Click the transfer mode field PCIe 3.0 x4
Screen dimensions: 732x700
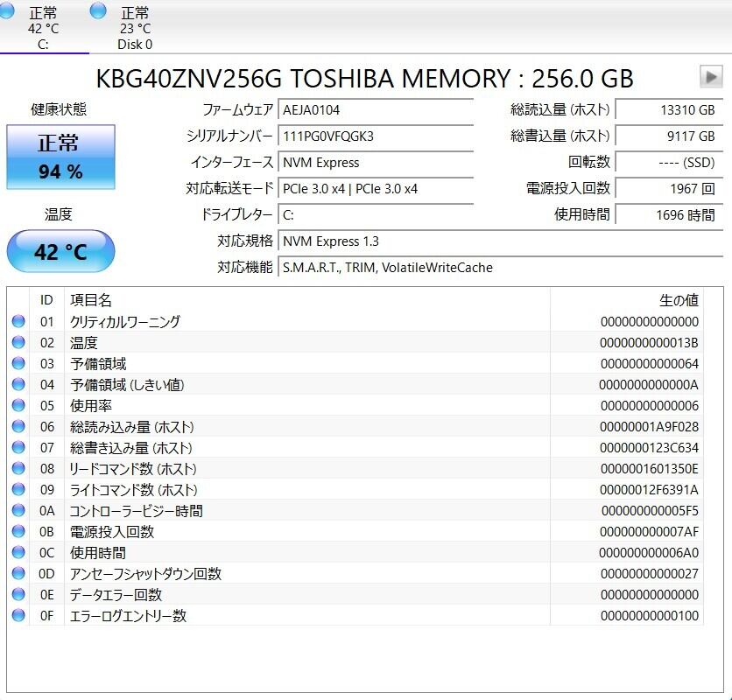click(x=376, y=189)
